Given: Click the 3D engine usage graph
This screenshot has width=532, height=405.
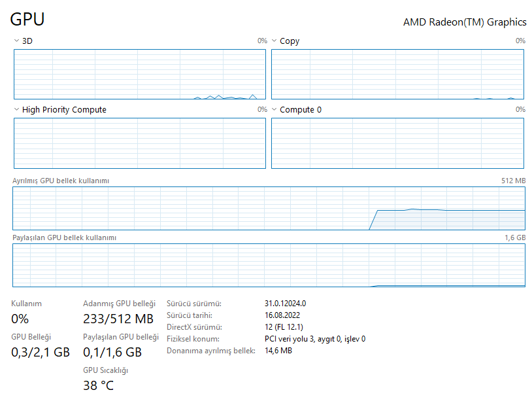Looking at the screenshot, I should click(x=139, y=74).
